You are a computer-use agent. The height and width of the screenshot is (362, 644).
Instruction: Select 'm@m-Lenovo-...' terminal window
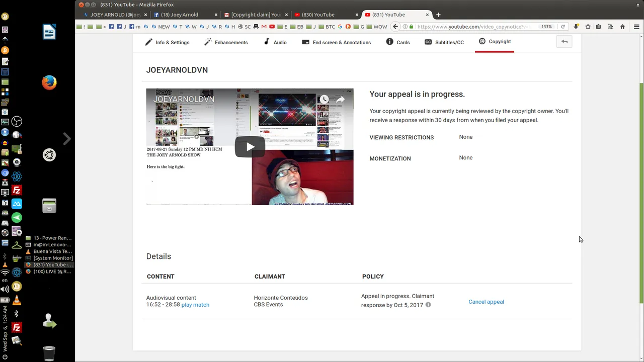[48, 244]
